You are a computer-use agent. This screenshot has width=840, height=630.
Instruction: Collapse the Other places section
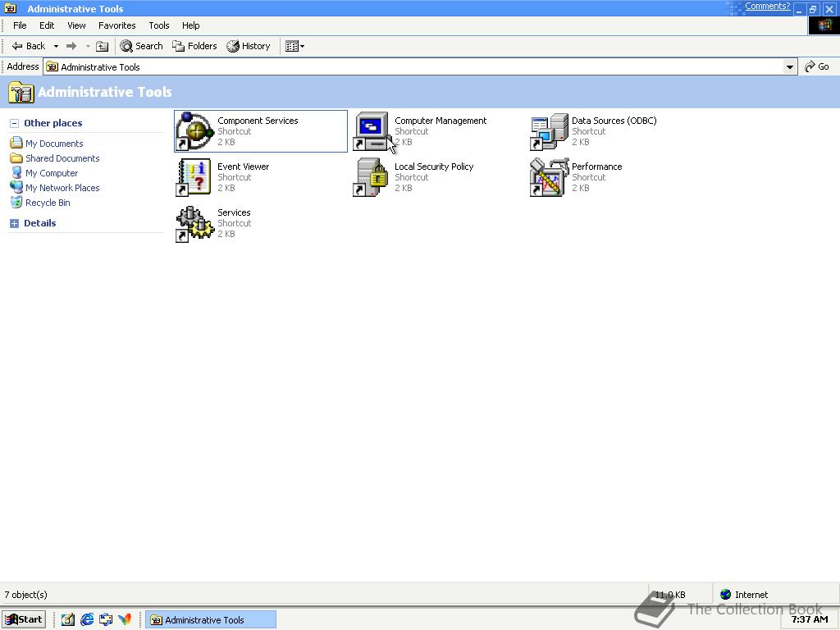click(15, 123)
